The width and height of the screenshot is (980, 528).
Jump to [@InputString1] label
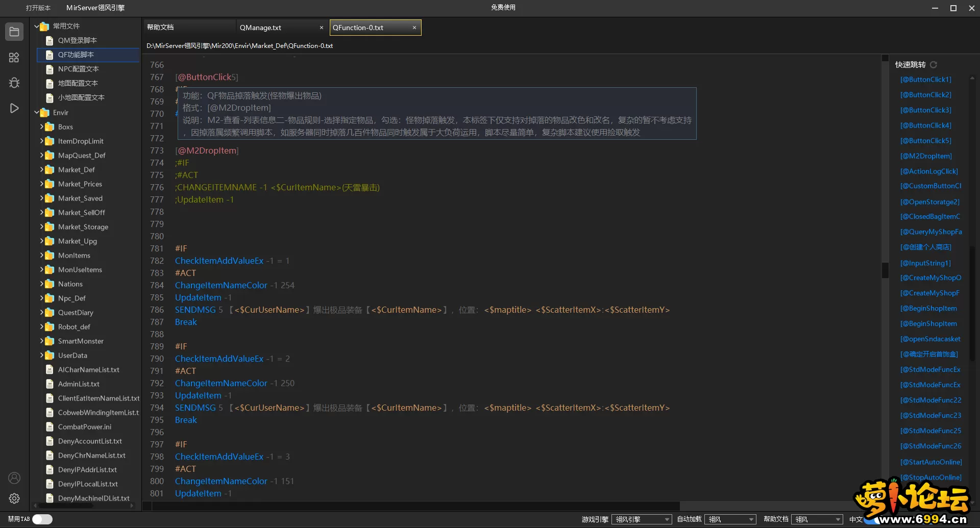click(925, 263)
